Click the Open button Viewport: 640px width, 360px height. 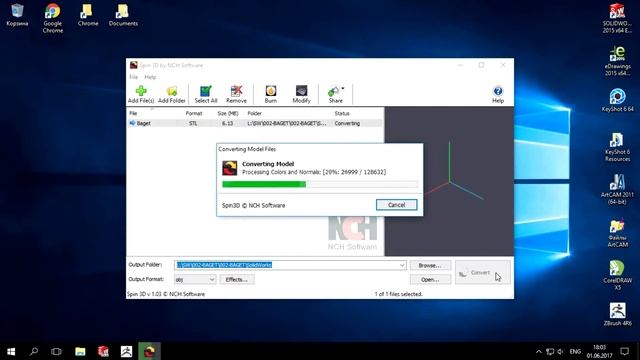430,280
